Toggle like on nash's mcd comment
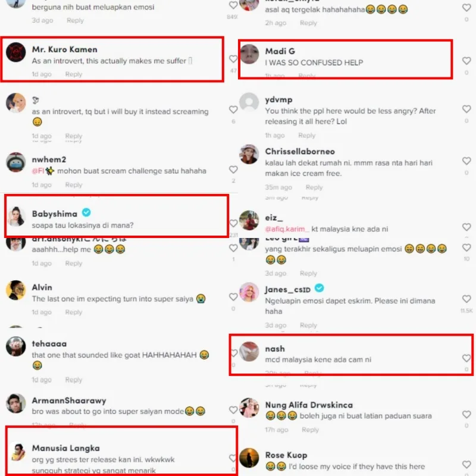 click(x=466, y=358)
